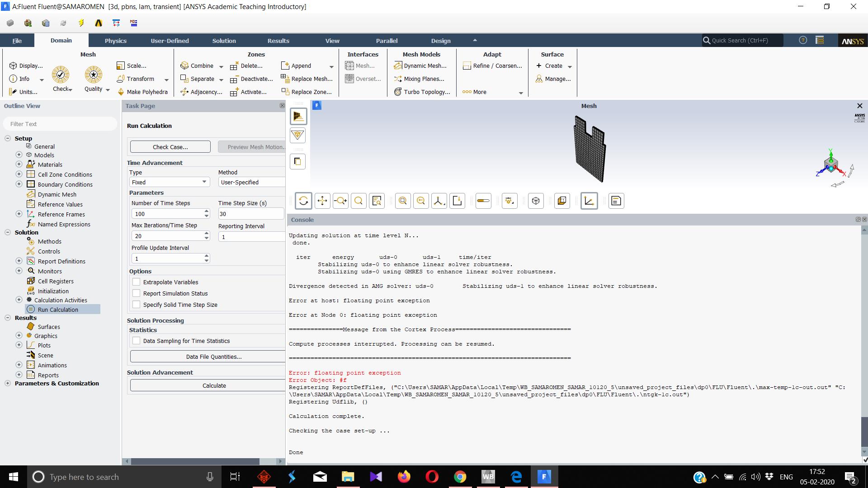This screenshot has width=868, height=488.
Task: Open the Results ribbon tab
Action: tap(278, 41)
